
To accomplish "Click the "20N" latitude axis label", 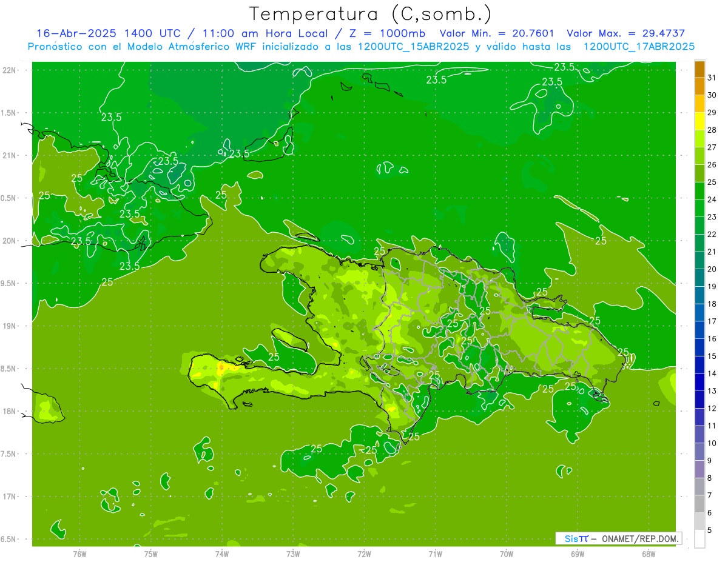I will tap(8, 241).
